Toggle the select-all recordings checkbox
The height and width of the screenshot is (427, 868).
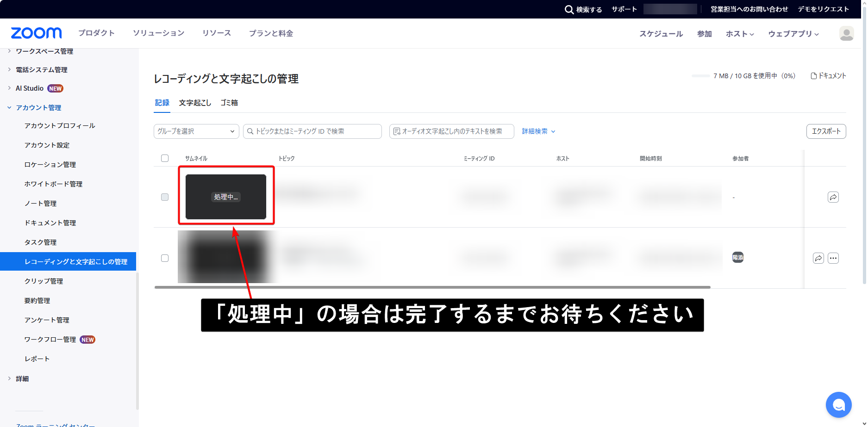click(165, 158)
